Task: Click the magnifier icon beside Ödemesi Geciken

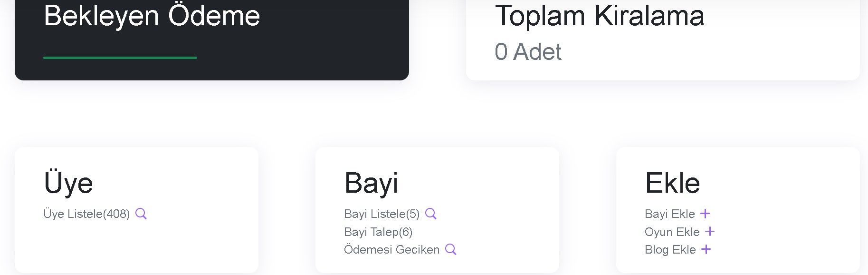Action: (x=451, y=249)
